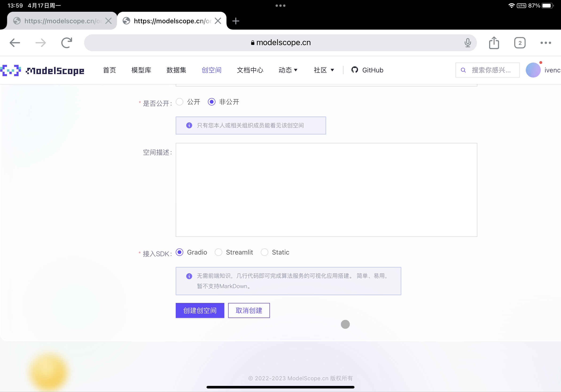Click the ModelScope logo
This screenshot has height=392, width=561.
tap(42, 70)
